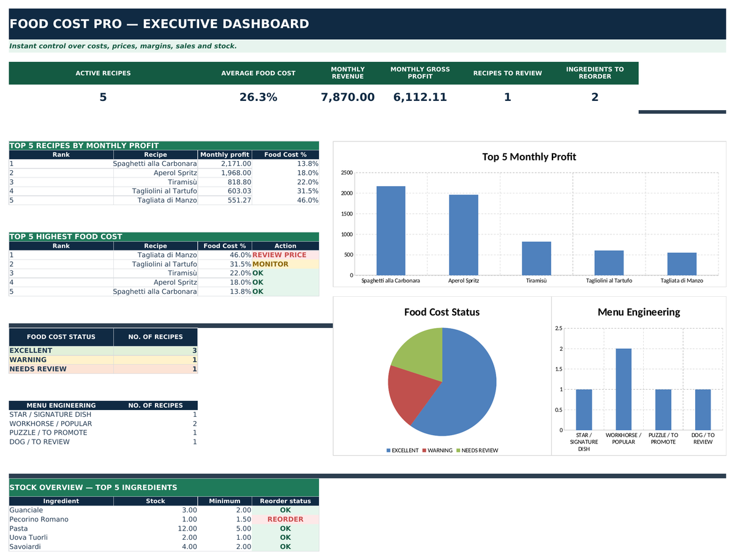
Task: Click STAR / SIGNATURE DISH table row
Action: click(x=103, y=414)
